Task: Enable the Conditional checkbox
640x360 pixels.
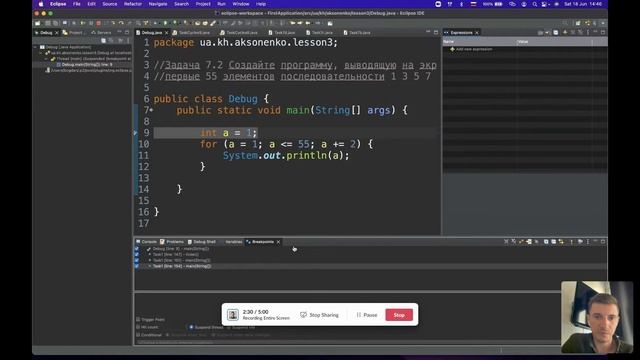Action: (138, 335)
